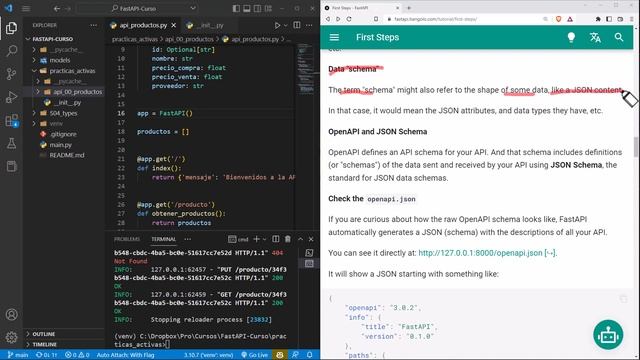Reload the browser page
Viewport: 640px width, 360px height.
click(x=349, y=19)
